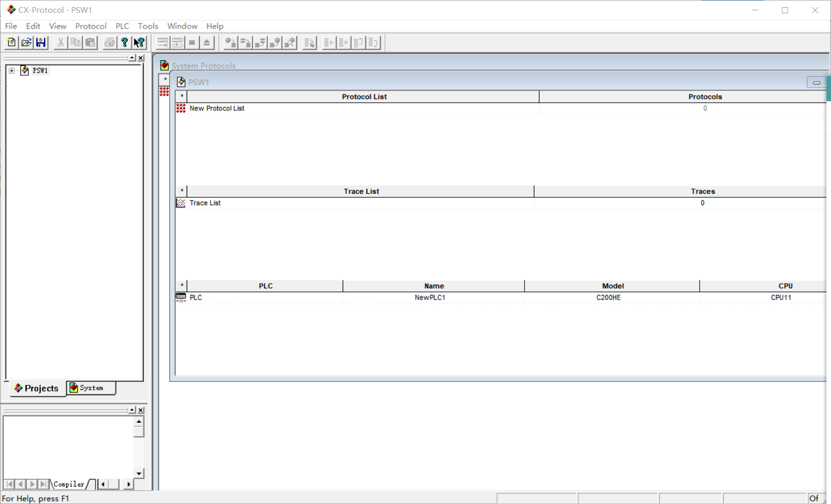Activate the context help pointer icon

(139, 42)
